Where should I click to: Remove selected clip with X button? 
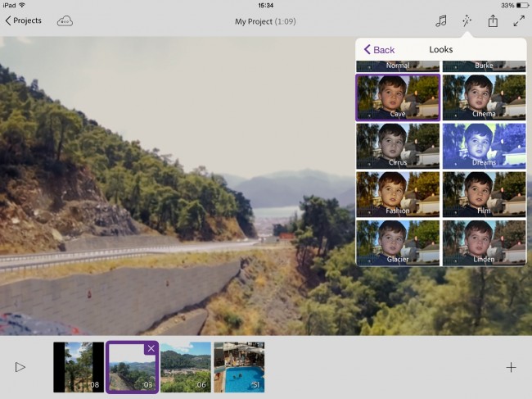pyautogui.click(x=151, y=348)
